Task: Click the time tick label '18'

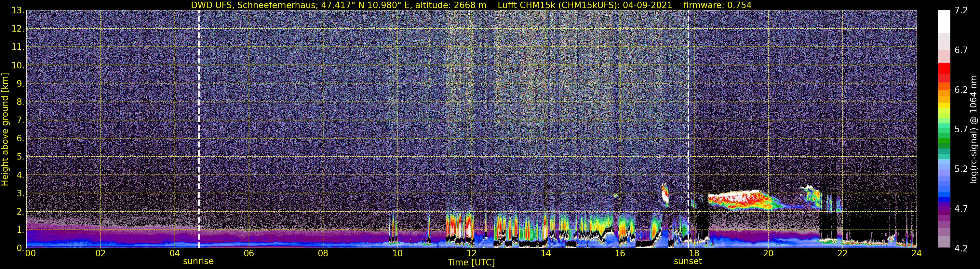Action: point(694,253)
